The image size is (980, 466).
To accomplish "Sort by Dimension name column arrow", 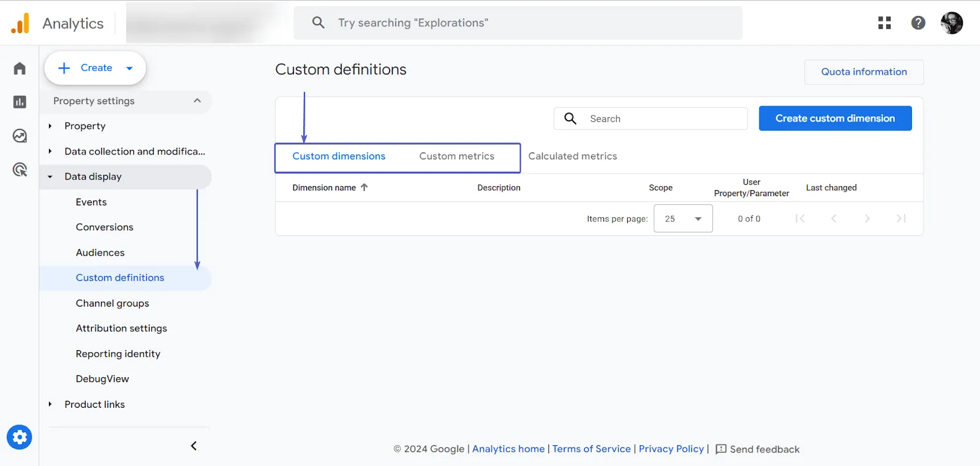I will coord(364,188).
